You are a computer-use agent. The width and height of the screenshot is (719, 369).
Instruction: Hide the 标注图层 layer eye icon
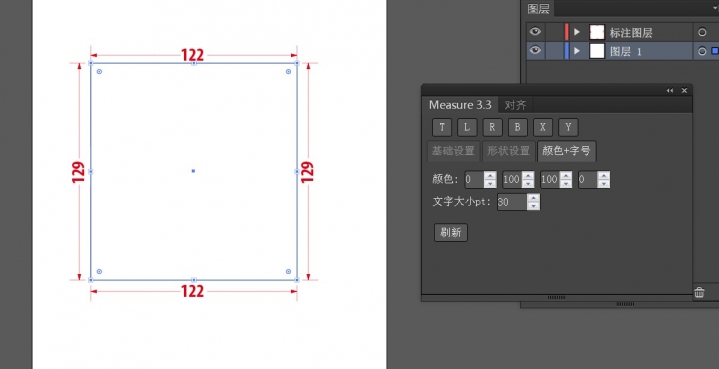(x=535, y=32)
